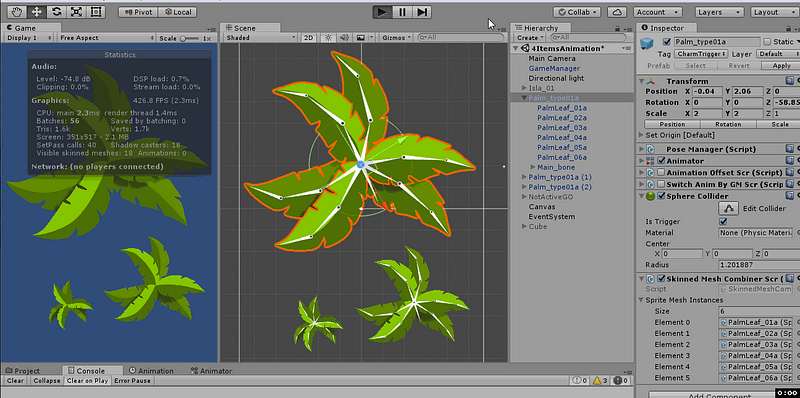Select the Move tool
This screenshot has height=398, width=800.
(x=36, y=12)
